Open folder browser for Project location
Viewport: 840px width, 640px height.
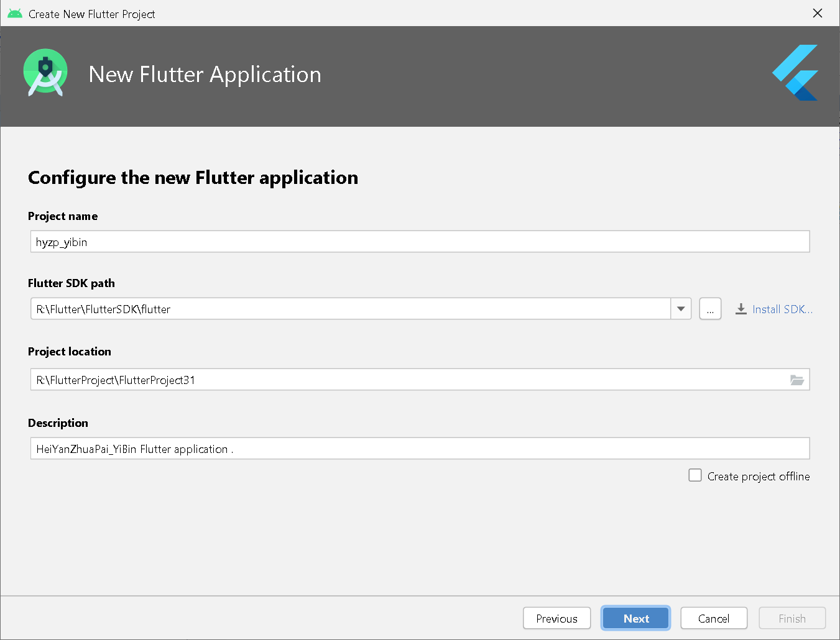coord(796,380)
